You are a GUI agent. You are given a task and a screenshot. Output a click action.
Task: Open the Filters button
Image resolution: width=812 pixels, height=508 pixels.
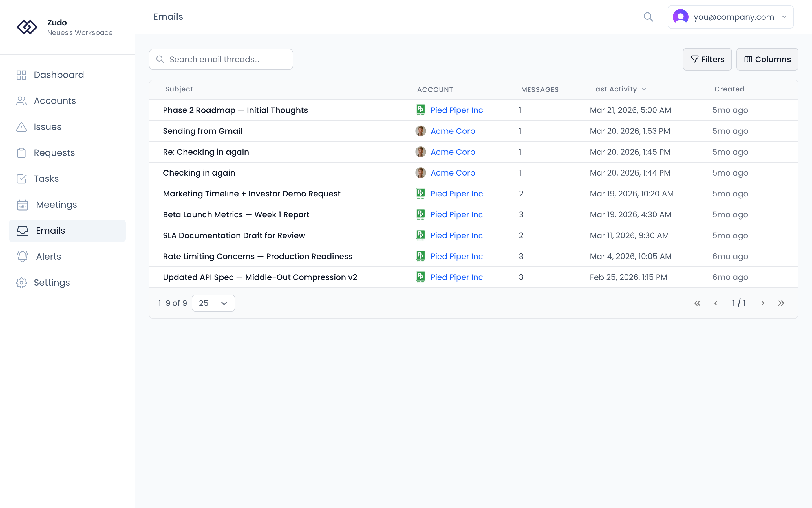pyautogui.click(x=707, y=60)
